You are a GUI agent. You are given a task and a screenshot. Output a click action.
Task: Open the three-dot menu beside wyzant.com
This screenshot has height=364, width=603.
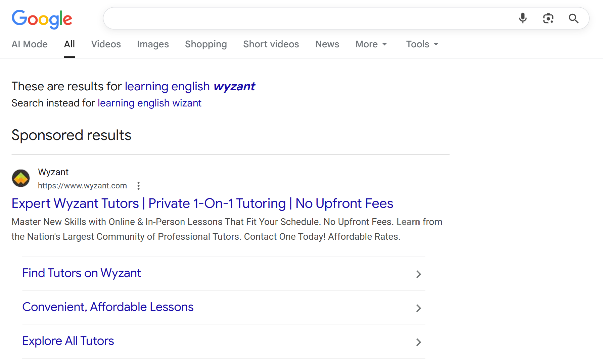[x=138, y=185]
